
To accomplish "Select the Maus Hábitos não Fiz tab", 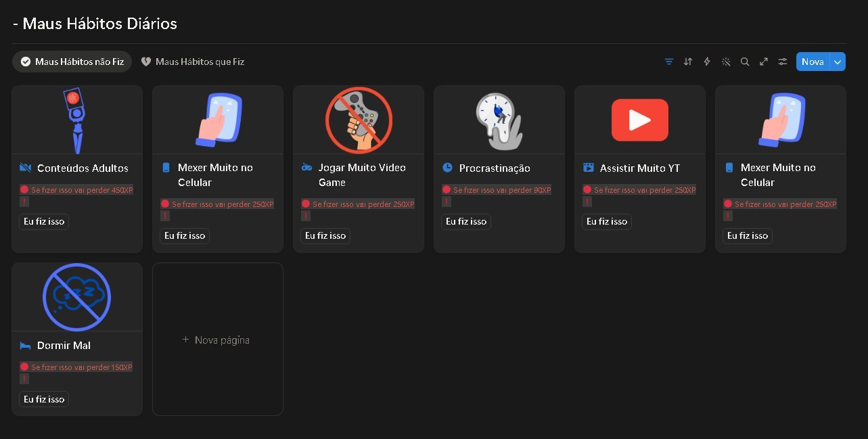I will (x=72, y=62).
